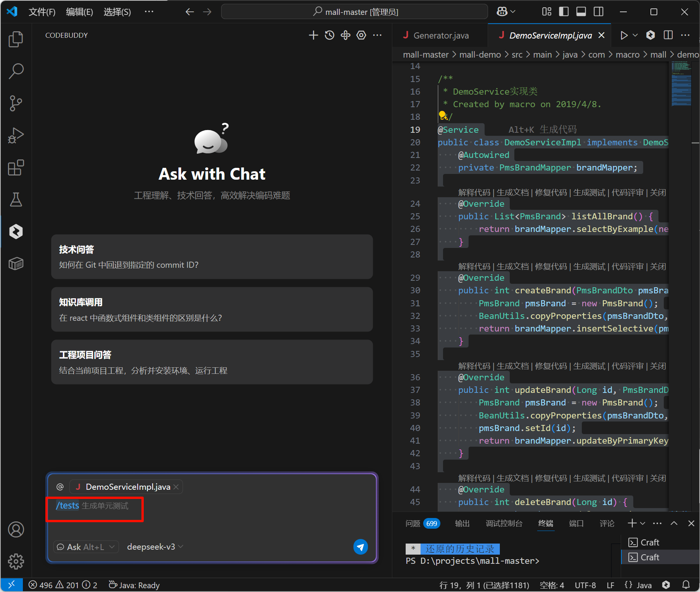The image size is (700, 592).
Task: Open the deepseek-v3 model dropdown
Action: pos(155,547)
